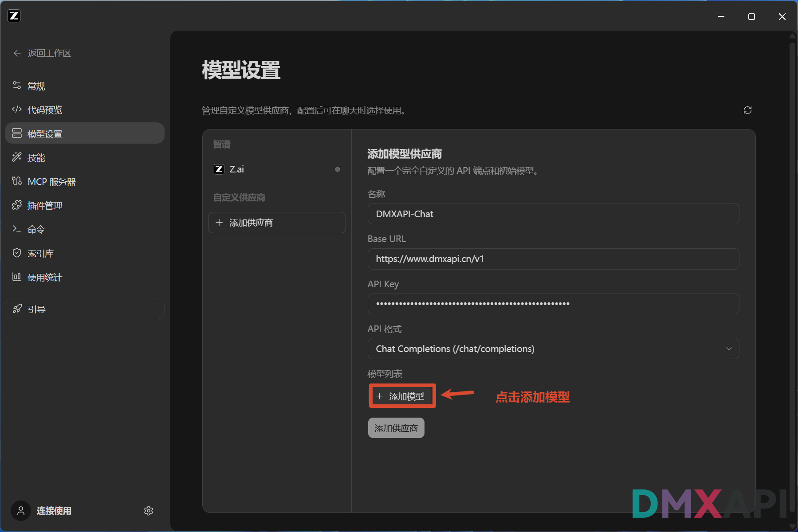The image size is (798, 532).
Task: Focus the 名称 input field
Action: coord(553,214)
